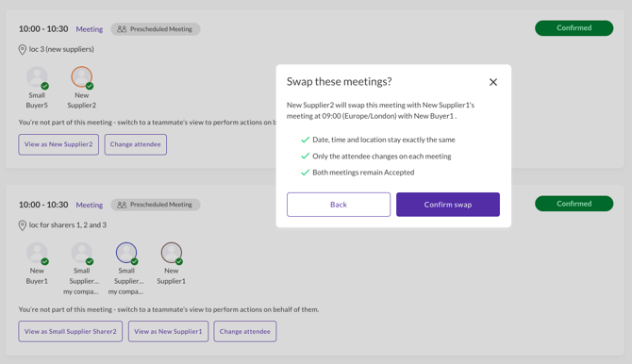This screenshot has width=632, height=364.
Task: Open View as New Supplier1
Action: 168,331
